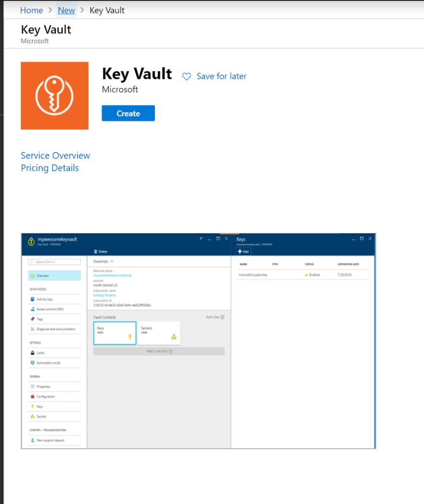Viewport: 424px width, 504px height.
Task: Open the Key Vault portal preview screenshot
Action: [198, 341]
